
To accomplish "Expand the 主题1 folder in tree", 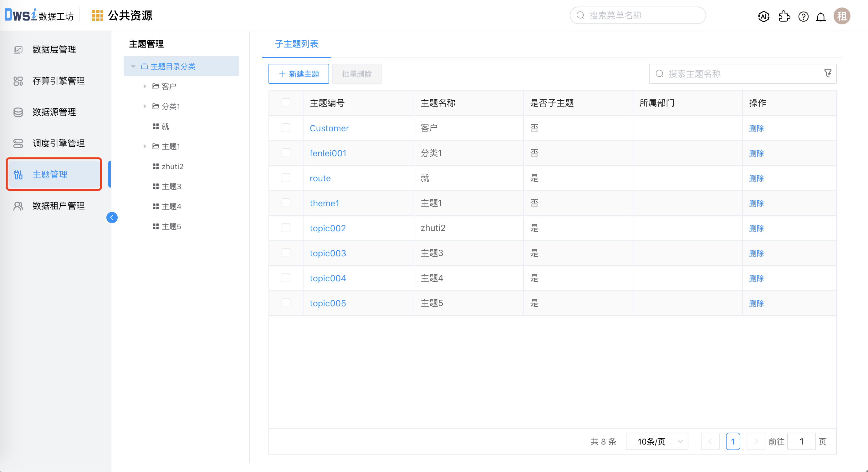I will (x=145, y=146).
